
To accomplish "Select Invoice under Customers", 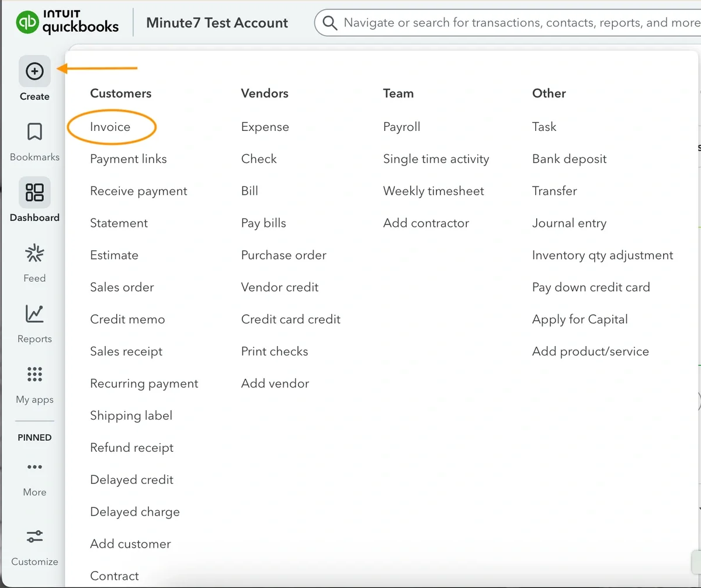I will point(110,127).
